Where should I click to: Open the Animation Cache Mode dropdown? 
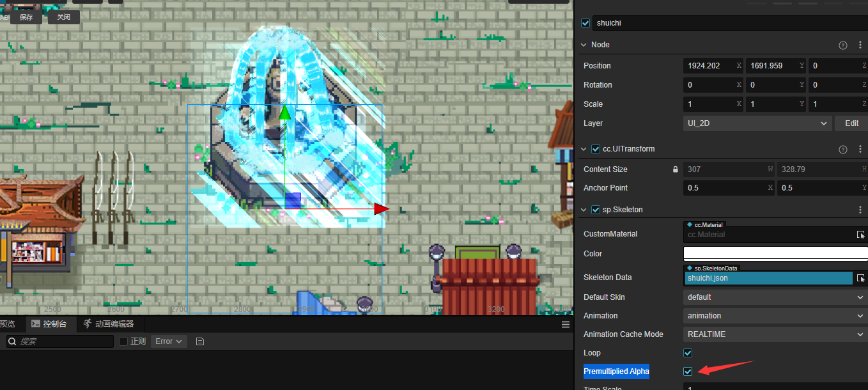775,334
